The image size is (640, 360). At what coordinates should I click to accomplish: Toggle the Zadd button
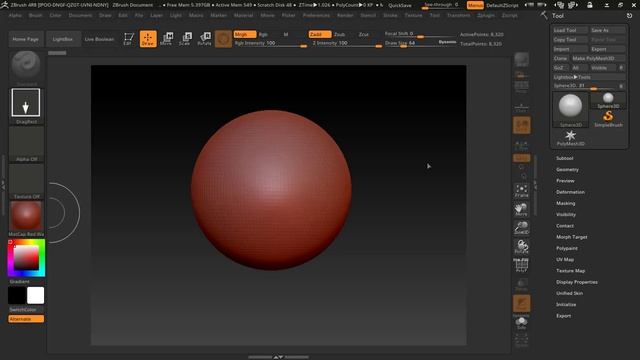[320, 34]
